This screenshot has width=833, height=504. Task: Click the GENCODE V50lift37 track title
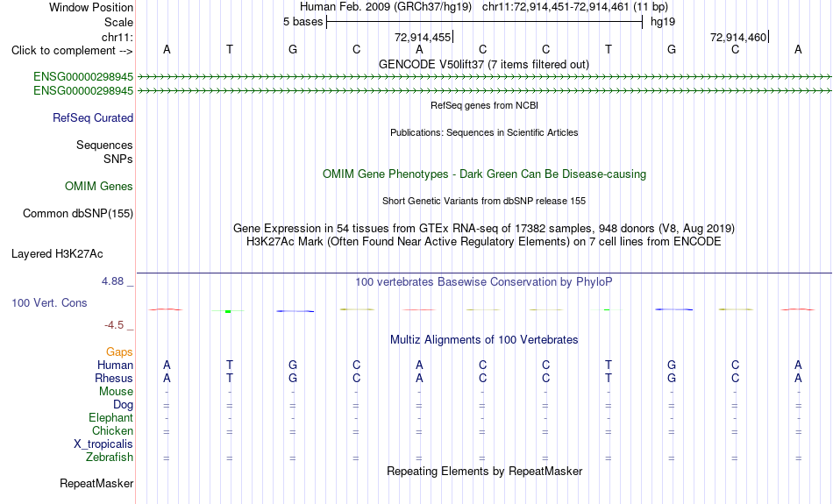click(x=483, y=64)
